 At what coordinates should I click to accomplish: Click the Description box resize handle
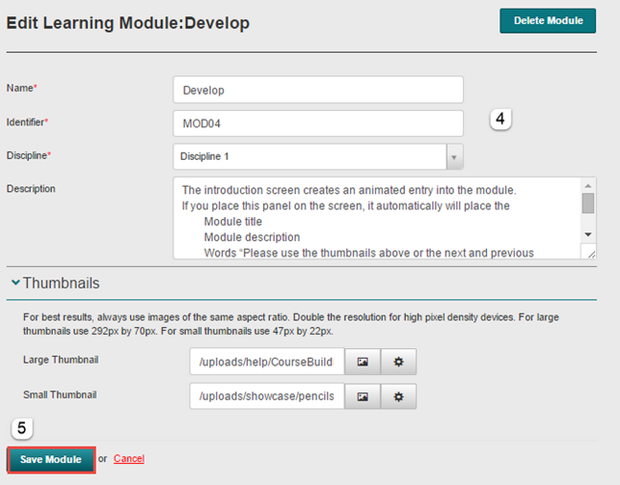pos(589,253)
